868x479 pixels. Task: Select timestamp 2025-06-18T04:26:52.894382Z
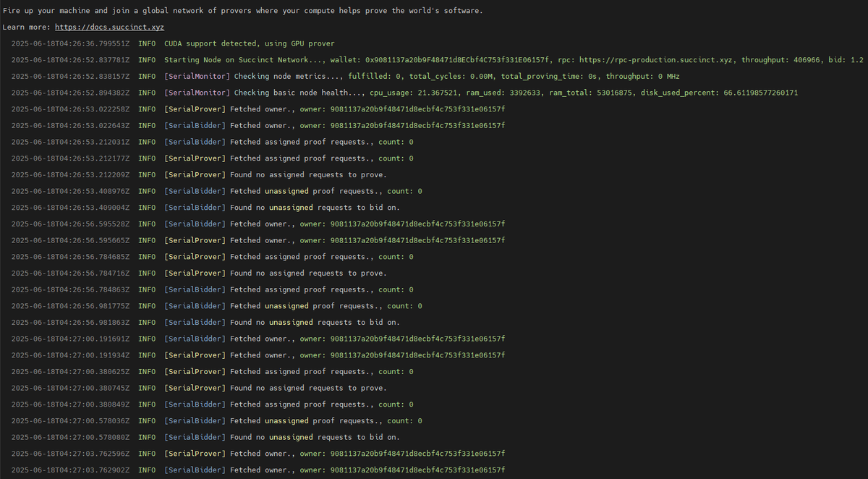(70, 93)
